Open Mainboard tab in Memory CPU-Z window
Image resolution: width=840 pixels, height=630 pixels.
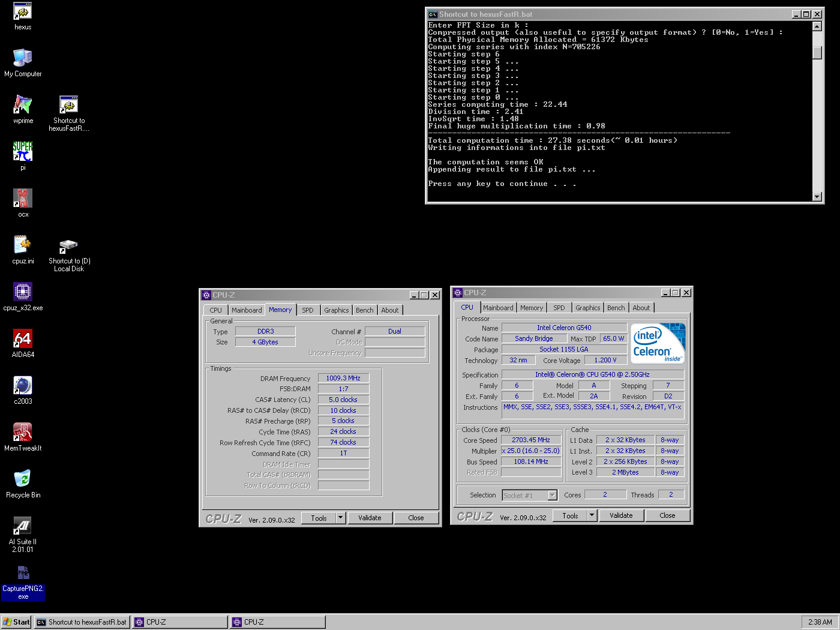tap(247, 310)
